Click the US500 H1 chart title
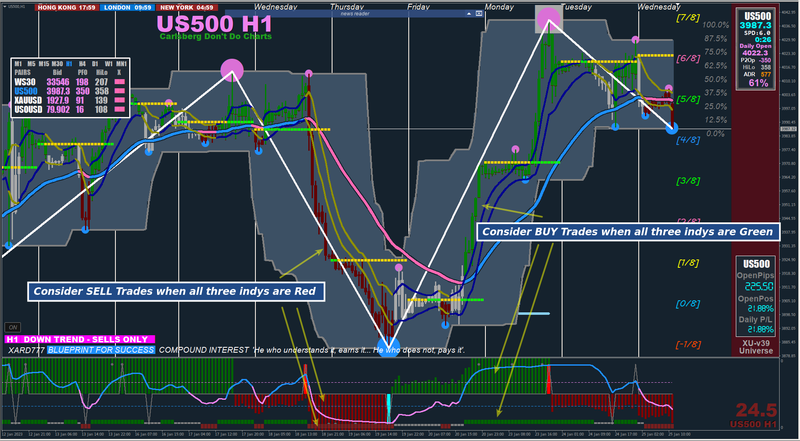Image resolution: width=800 pixels, height=441 pixels. click(x=214, y=23)
